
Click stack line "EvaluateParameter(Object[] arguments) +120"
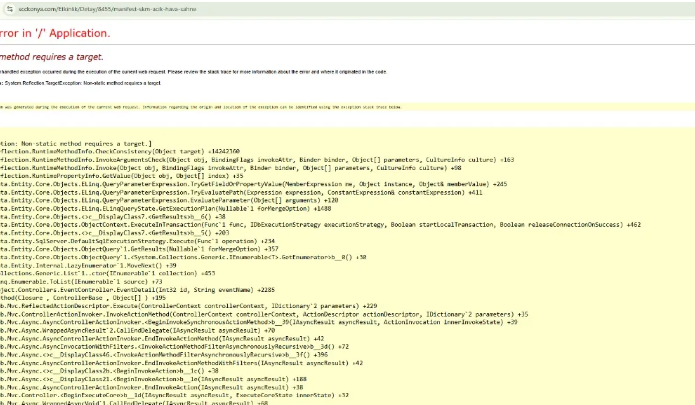click(169, 200)
